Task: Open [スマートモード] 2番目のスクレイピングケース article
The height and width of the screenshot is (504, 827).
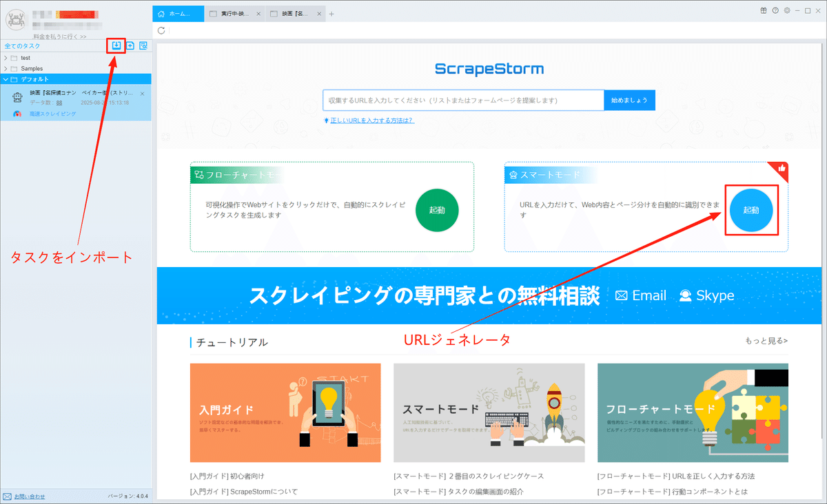Action: [x=469, y=476]
